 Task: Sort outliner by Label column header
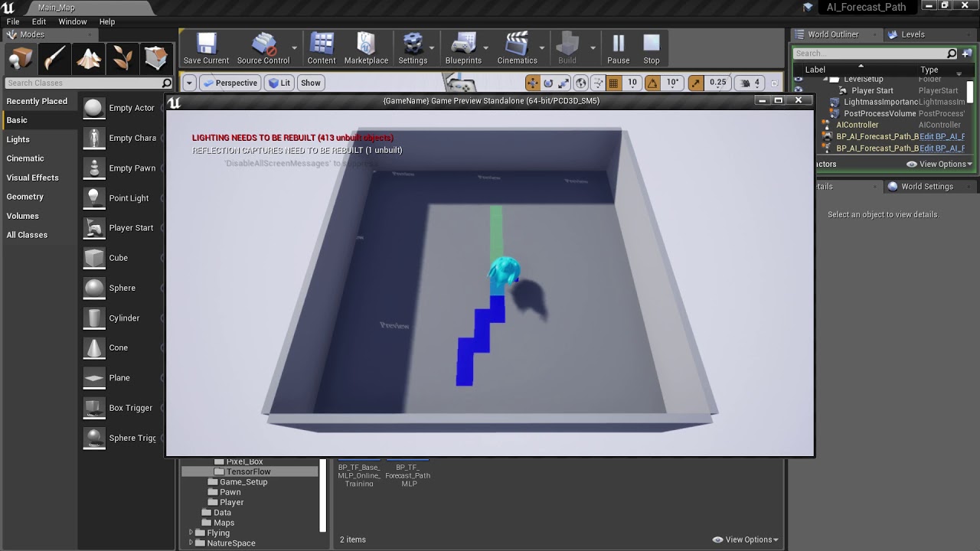815,70
